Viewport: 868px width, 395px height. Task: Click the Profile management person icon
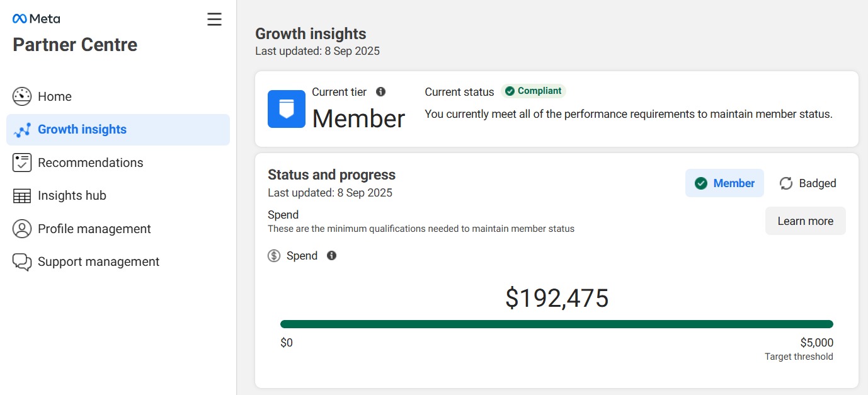click(x=22, y=229)
